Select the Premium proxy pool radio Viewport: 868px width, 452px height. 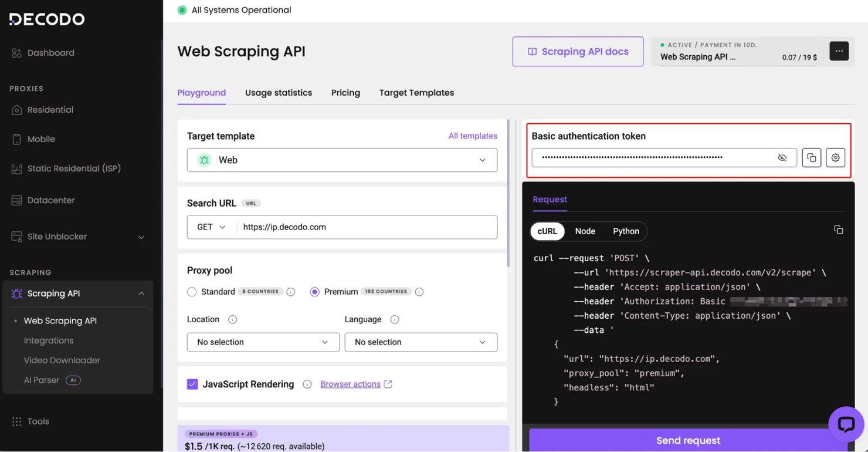click(315, 292)
